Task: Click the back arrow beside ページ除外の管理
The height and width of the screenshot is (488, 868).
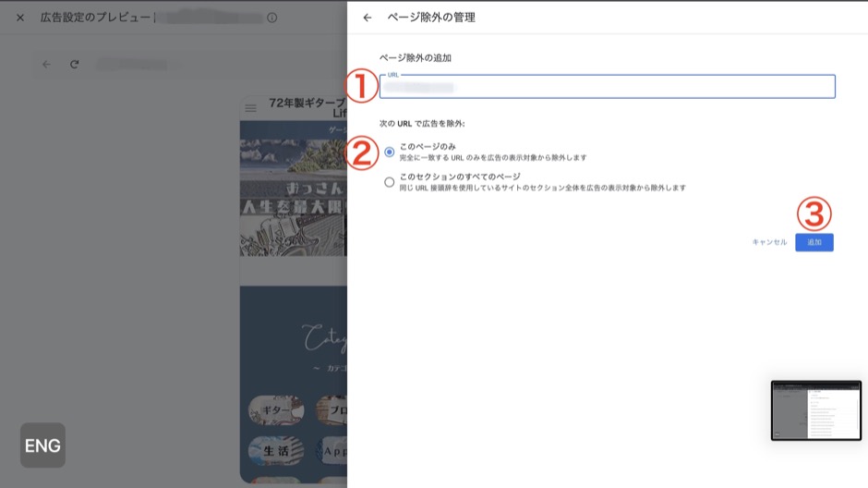Action: [x=368, y=18]
